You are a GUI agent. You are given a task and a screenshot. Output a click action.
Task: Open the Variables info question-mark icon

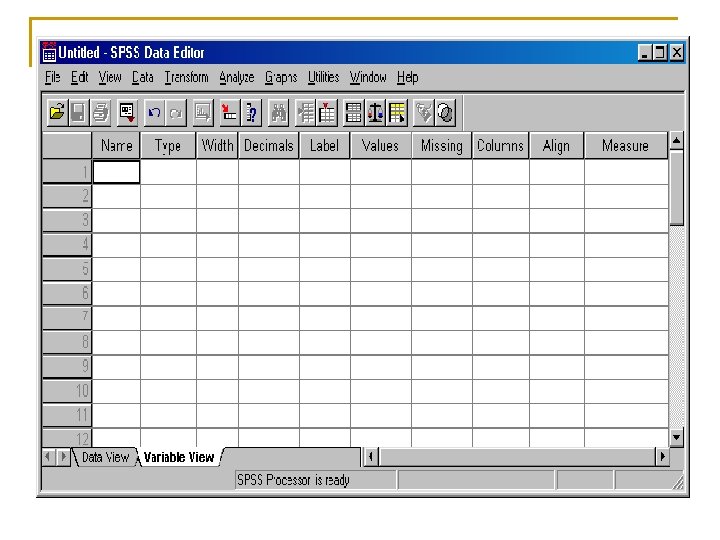pyautogui.click(x=252, y=112)
